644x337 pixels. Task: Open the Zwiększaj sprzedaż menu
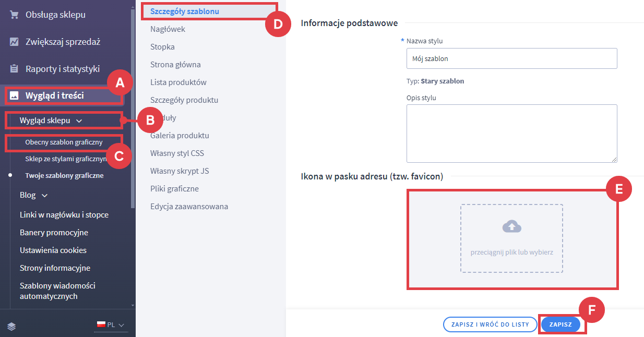(63, 42)
